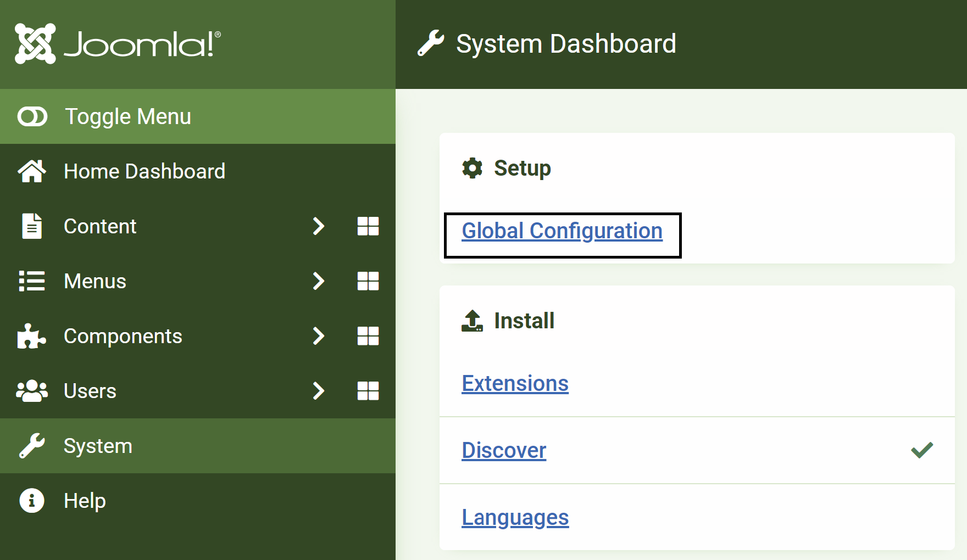Screen dimensions: 967x560
Task: Open the Content dashboard grid icon
Action: click(x=368, y=226)
